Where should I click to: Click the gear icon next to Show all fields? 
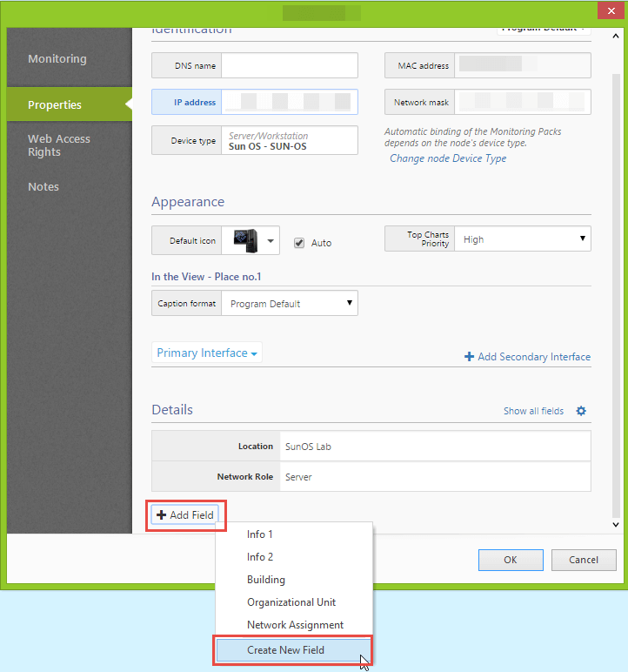pos(581,411)
